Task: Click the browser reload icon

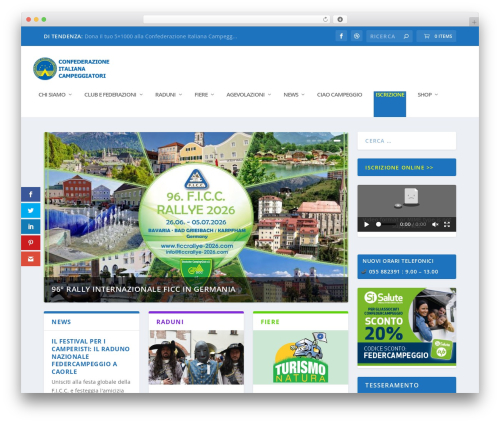Action: tap(325, 19)
